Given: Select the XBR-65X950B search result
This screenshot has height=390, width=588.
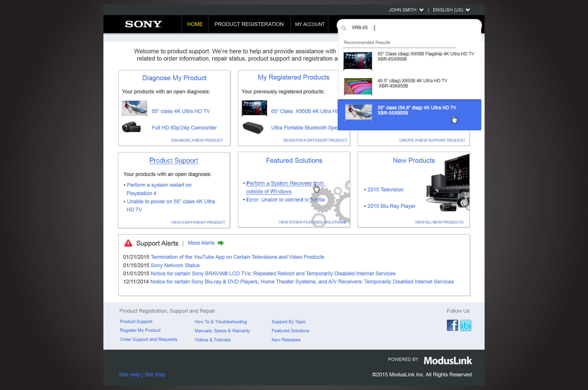Looking at the screenshot, I should [409, 61].
